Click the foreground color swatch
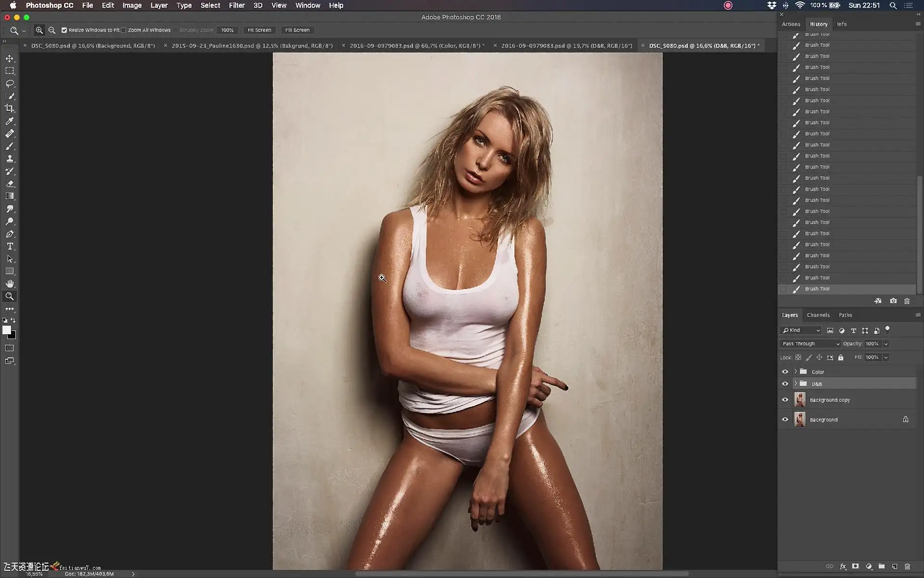Image resolution: width=924 pixels, height=578 pixels. coord(6,330)
